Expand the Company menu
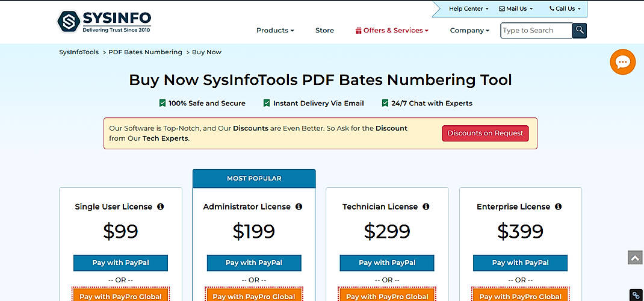644x301 pixels. 469,30
